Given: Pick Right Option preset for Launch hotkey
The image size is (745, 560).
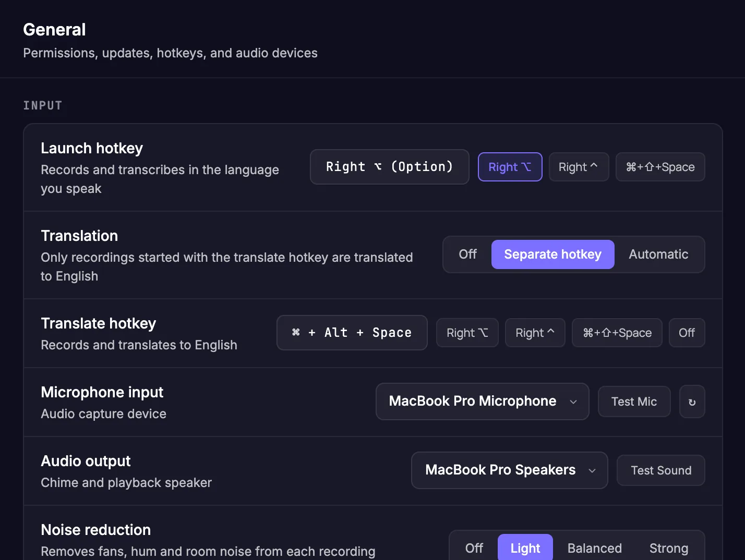Looking at the screenshot, I should tap(510, 167).
